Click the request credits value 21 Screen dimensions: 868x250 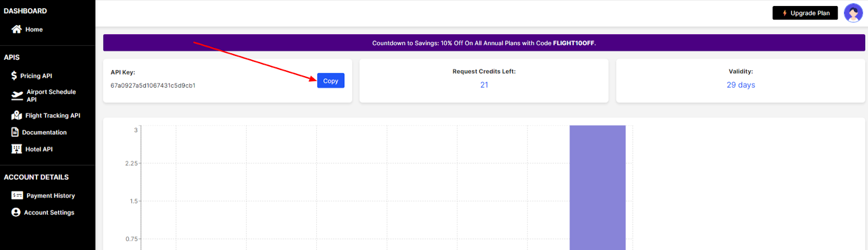(x=484, y=85)
